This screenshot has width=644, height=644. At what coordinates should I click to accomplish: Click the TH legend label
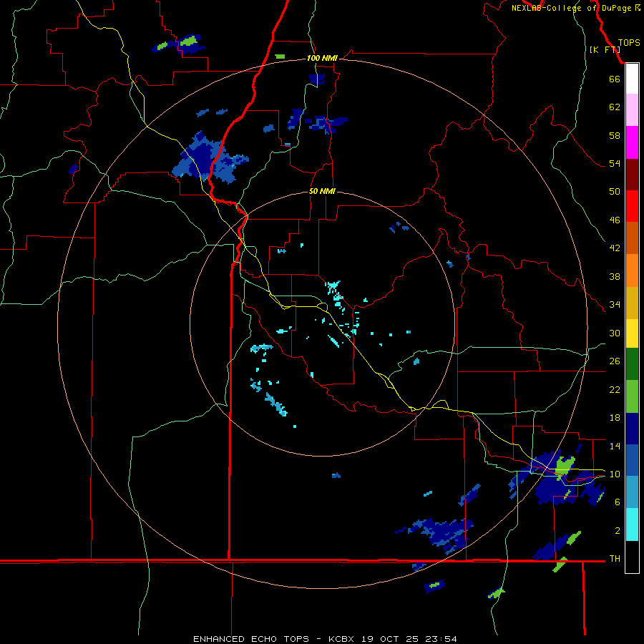pyautogui.click(x=615, y=559)
